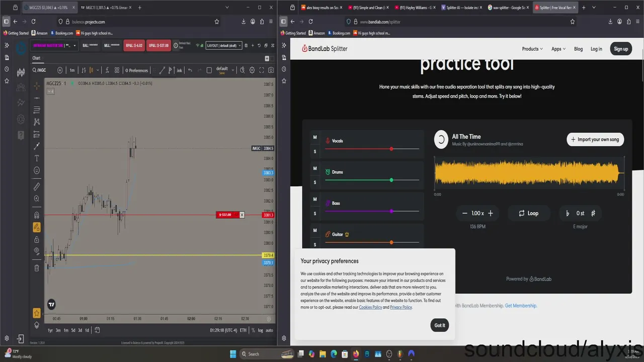Select the brush drawing tool
This screenshot has height=362, width=644.
37,146
